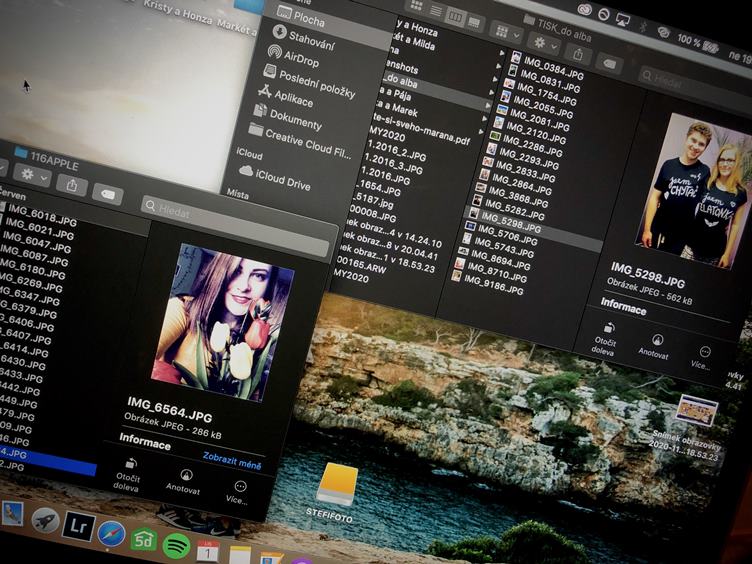The width and height of the screenshot is (752, 564).
Task: Select the 00165.ARW file
Action: coord(362,265)
